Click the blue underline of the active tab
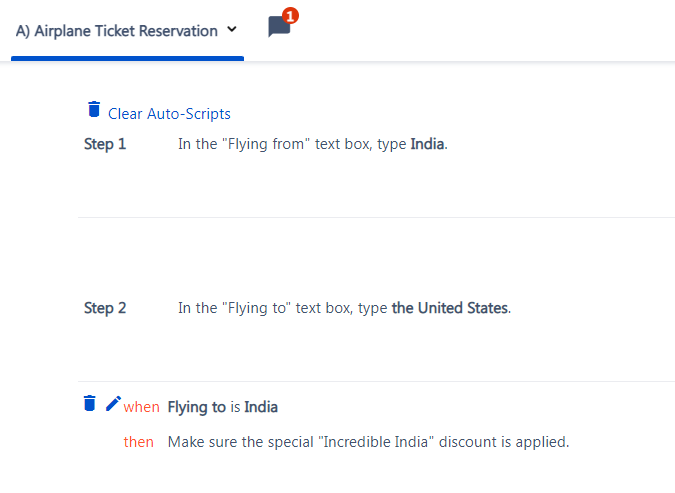 point(127,58)
